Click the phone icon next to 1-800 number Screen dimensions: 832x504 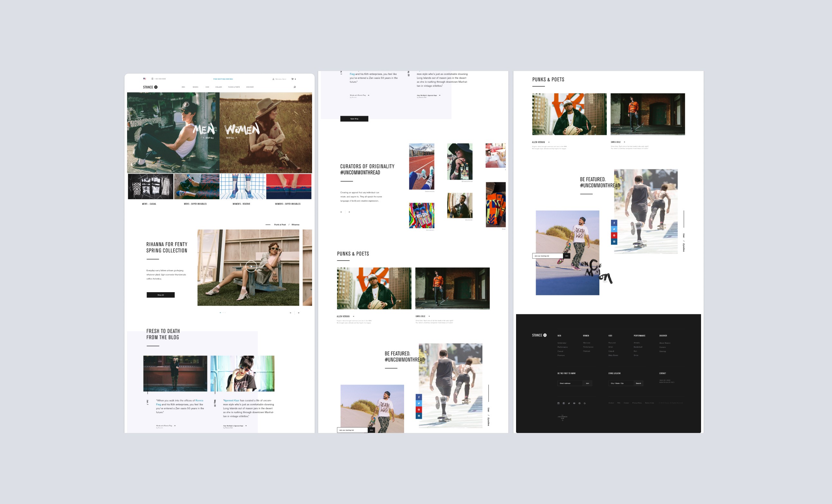coord(153,79)
